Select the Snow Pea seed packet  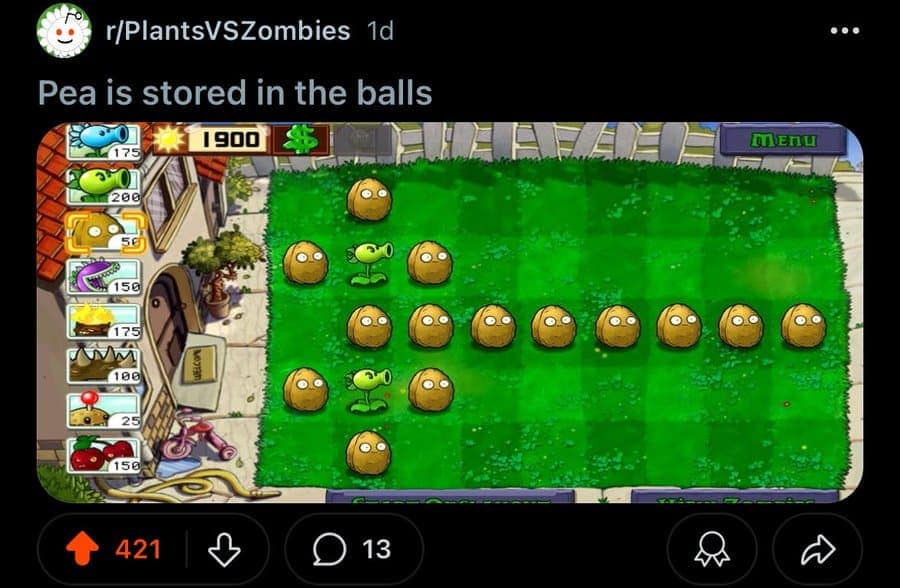pos(104,141)
